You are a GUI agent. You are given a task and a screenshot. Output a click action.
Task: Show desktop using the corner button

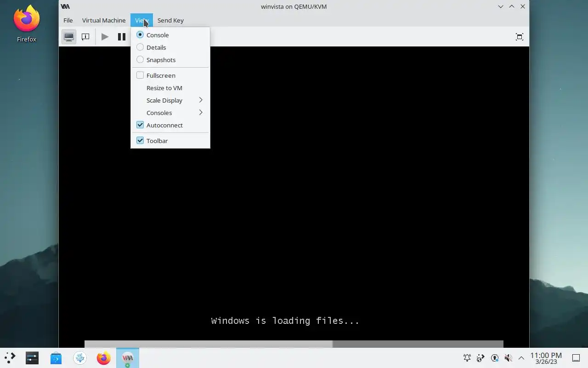[x=576, y=358]
